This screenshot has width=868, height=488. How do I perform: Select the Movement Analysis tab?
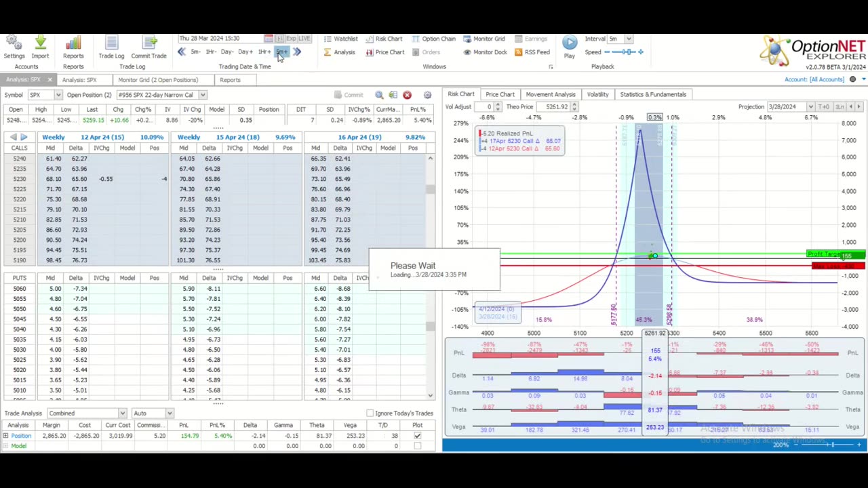[x=550, y=94]
